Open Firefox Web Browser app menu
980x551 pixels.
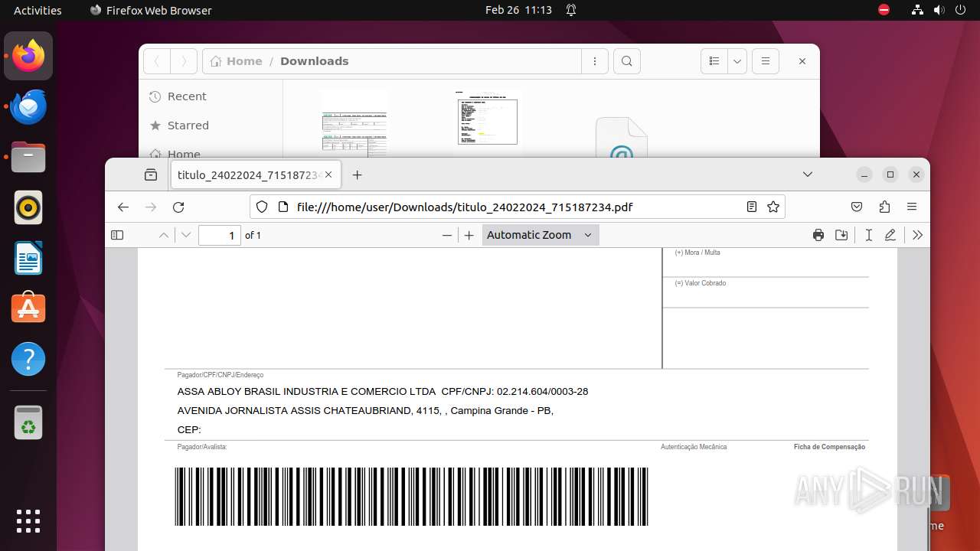click(151, 10)
